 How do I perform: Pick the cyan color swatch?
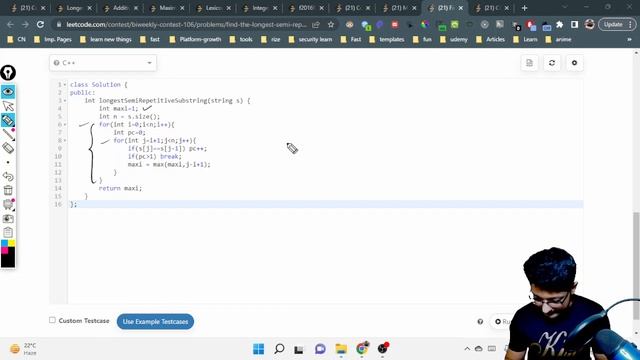pos(4,243)
